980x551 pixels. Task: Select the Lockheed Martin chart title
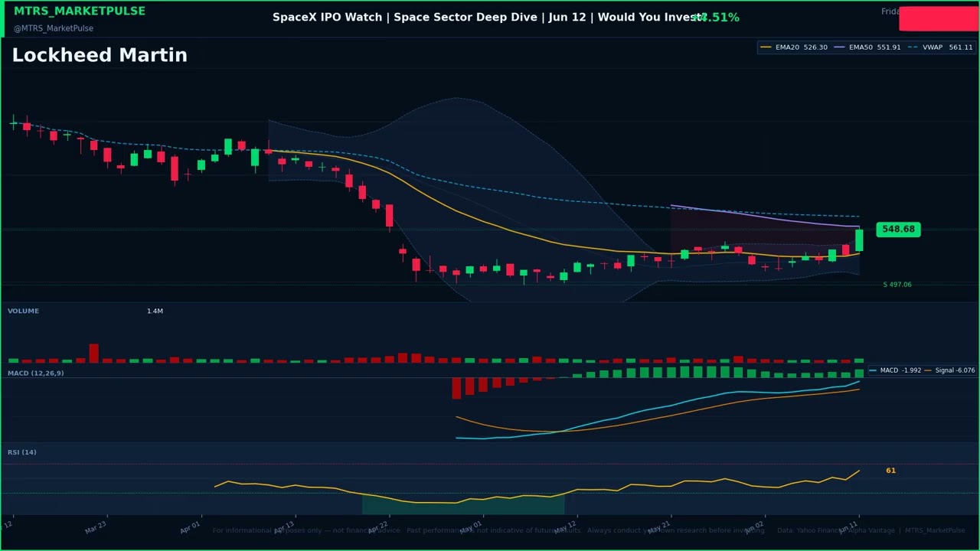pyautogui.click(x=100, y=55)
